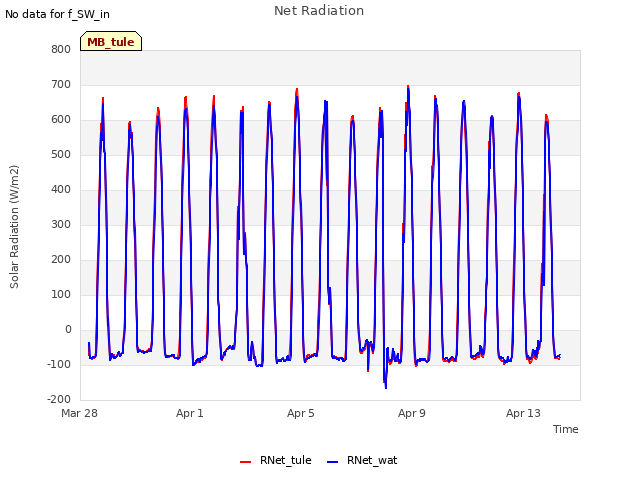Click the 400 y-axis tick label
Viewport: 640px width, 480px height.
61,189
